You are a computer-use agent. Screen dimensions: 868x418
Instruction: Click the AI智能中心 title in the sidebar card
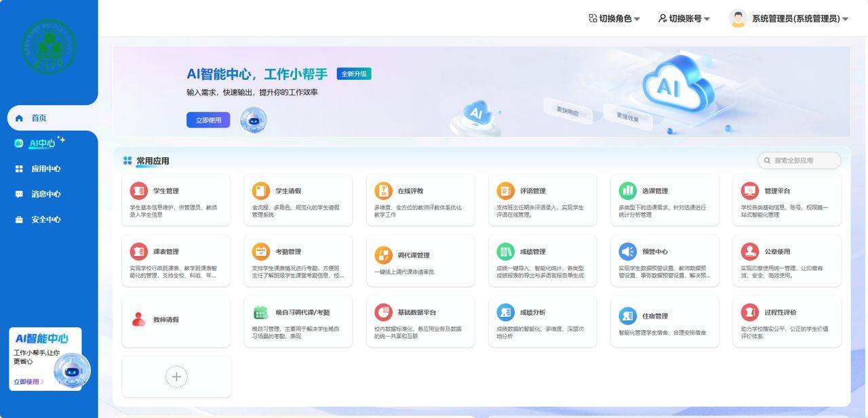coord(41,338)
